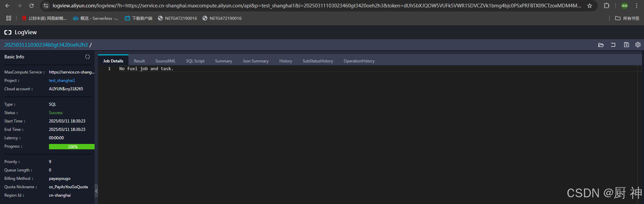Viewport: 644px width, 204px height.
Task: Open the second NETG472190016 bookmark
Action: pos(222,18)
